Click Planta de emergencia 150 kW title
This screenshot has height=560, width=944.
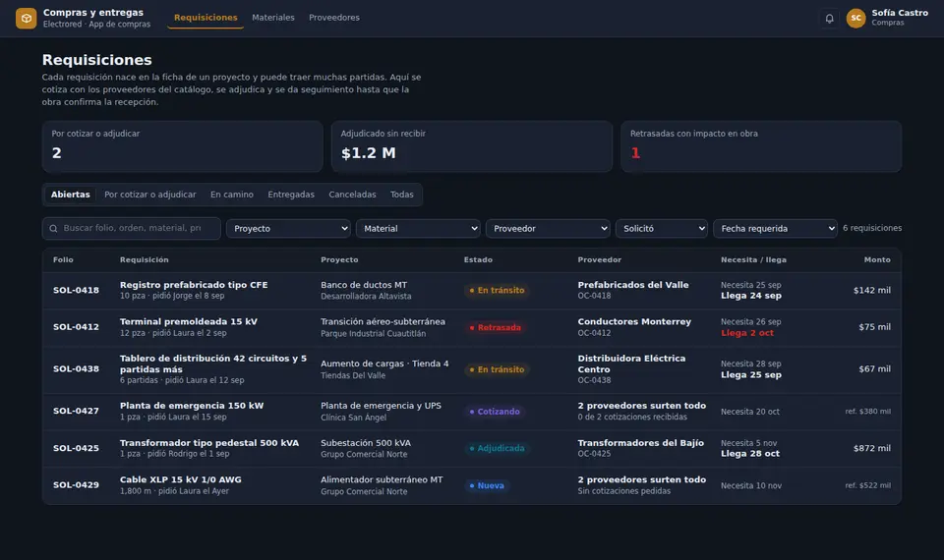click(x=192, y=406)
